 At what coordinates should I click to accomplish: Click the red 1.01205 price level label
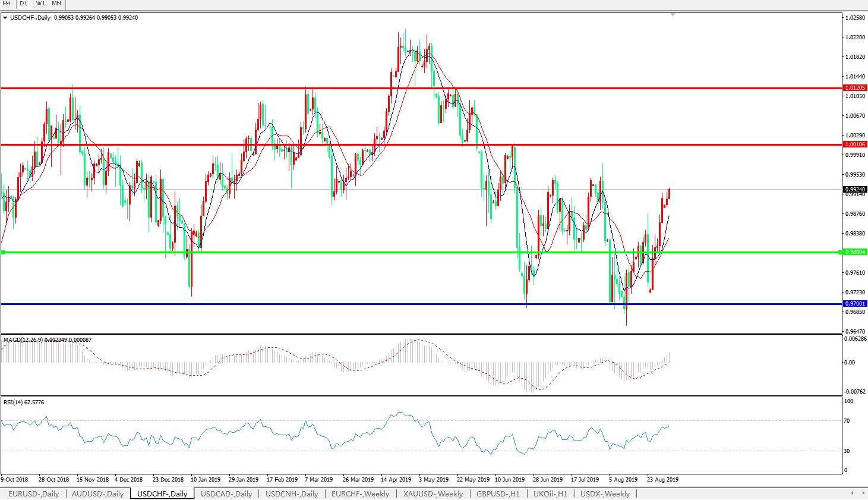(855, 88)
